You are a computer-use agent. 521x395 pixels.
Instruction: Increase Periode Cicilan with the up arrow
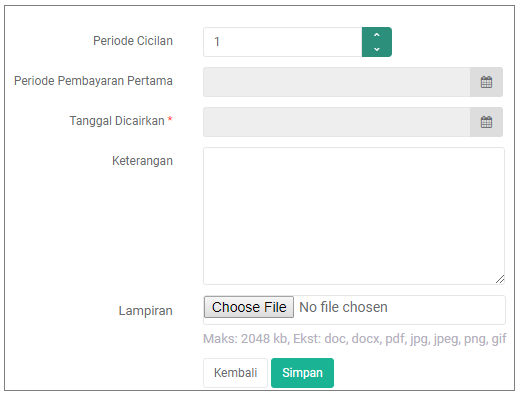377,35
